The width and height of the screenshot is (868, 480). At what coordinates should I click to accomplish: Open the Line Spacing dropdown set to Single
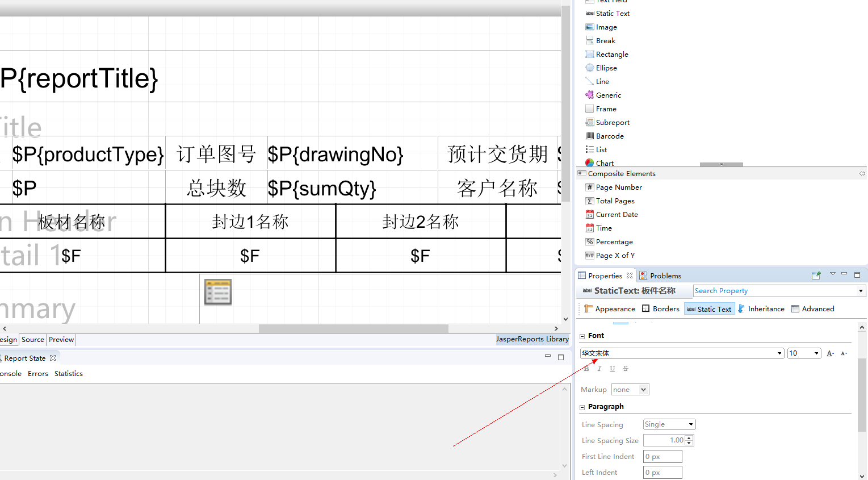[669, 424]
